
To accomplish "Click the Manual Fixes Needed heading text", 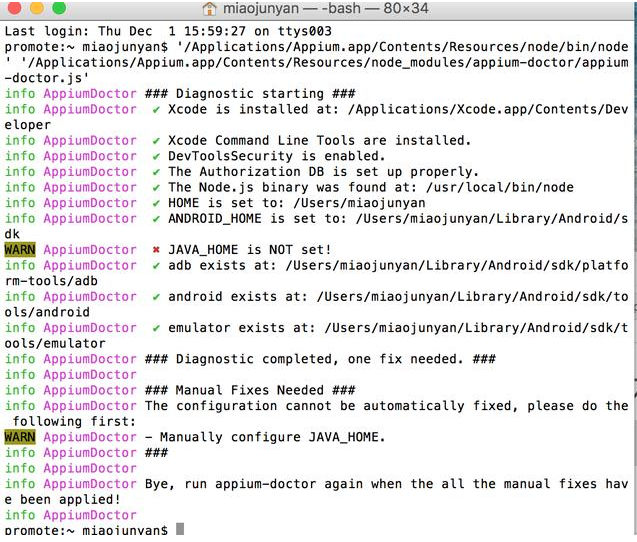I will point(250,390).
